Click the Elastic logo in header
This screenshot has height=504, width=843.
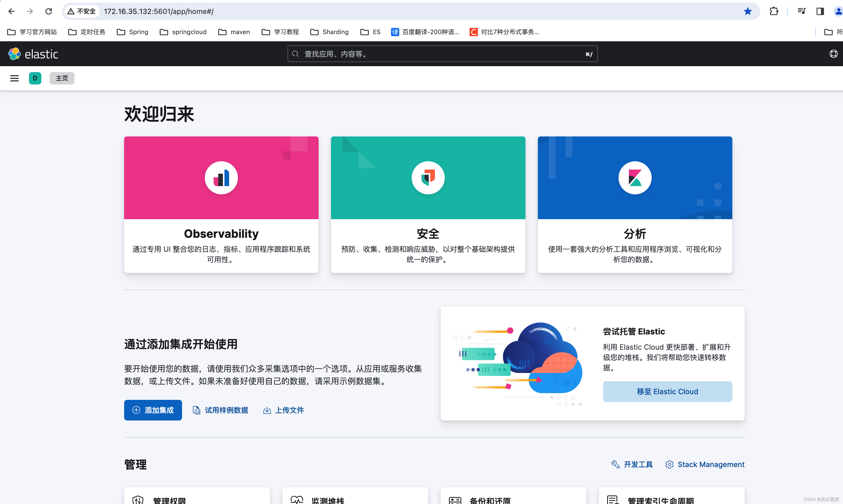33,54
